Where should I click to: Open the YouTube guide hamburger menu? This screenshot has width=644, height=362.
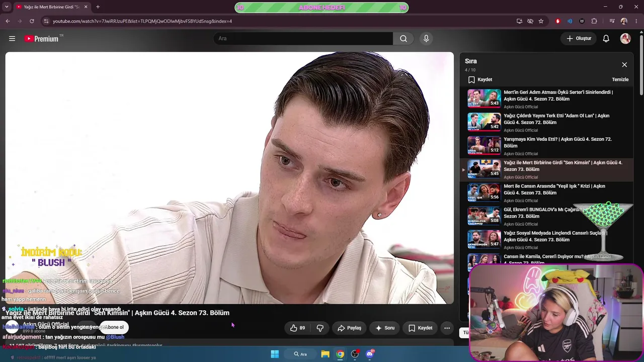(12, 39)
